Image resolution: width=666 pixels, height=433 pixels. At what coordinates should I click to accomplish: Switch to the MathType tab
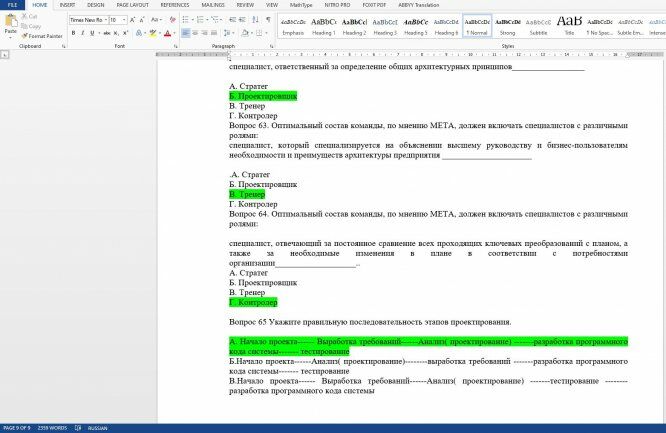(x=301, y=5)
